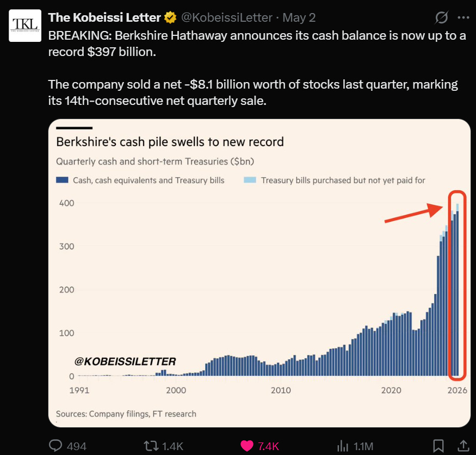Open the Grok explain icon
This screenshot has width=476, height=455.
(441, 17)
